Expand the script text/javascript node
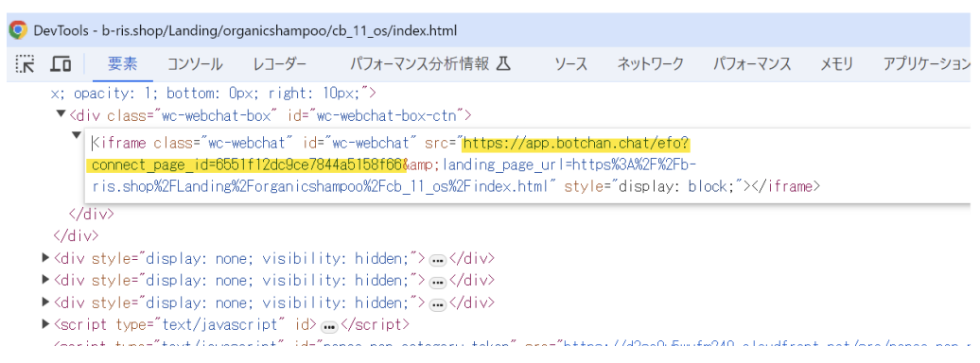Screen dimensions: 980x363 (45, 323)
